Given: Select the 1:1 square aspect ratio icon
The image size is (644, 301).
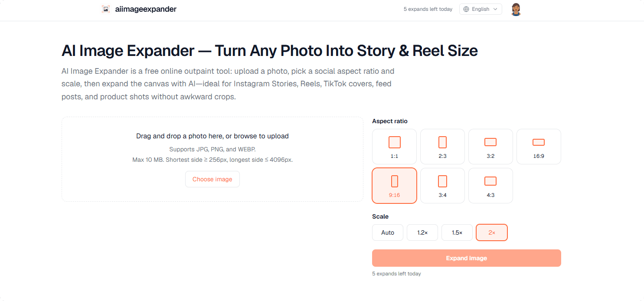Looking at the screenshot, I should point(394,142).
